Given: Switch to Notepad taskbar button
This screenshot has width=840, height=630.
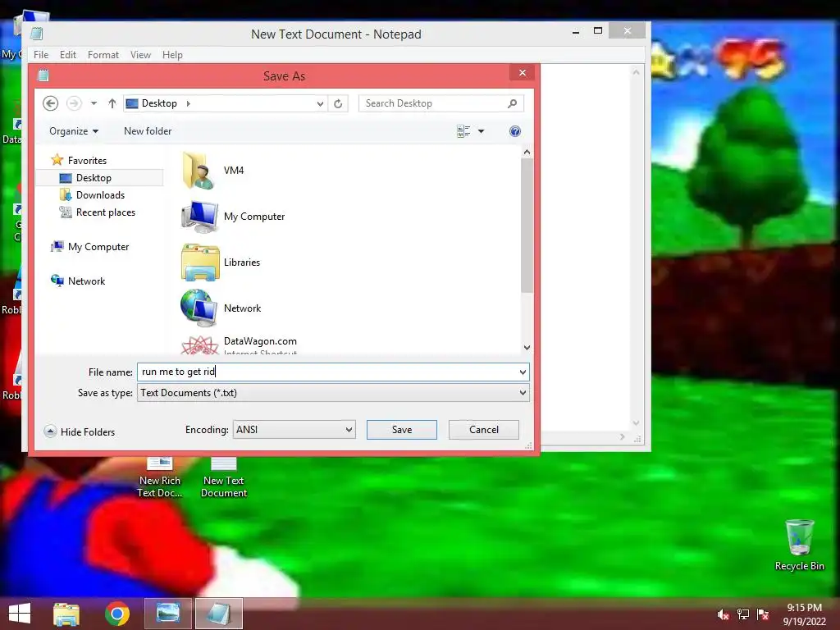Looking at the screenshot, I should point(219,614).
